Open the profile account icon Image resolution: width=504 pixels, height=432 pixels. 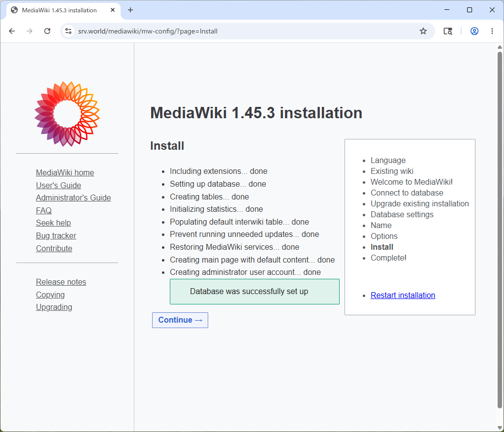pyautogui.click(x=474, y=31)
